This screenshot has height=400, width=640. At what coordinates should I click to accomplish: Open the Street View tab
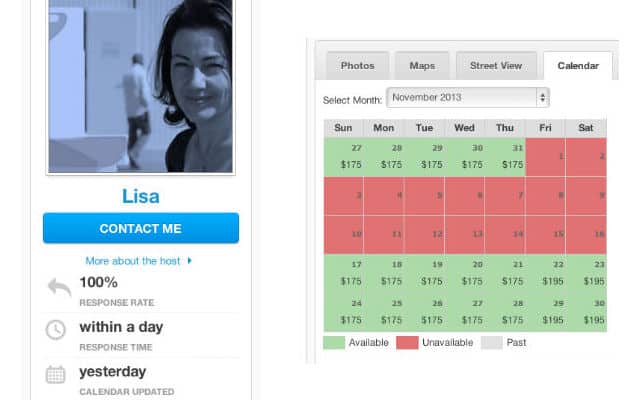pos(496,66)
